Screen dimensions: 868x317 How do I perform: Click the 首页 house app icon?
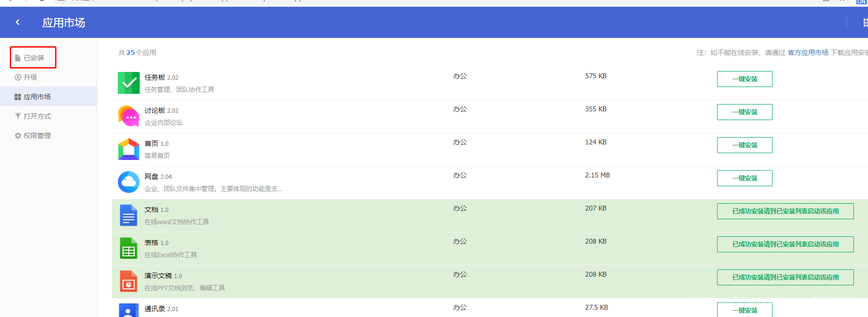[129, 149]
